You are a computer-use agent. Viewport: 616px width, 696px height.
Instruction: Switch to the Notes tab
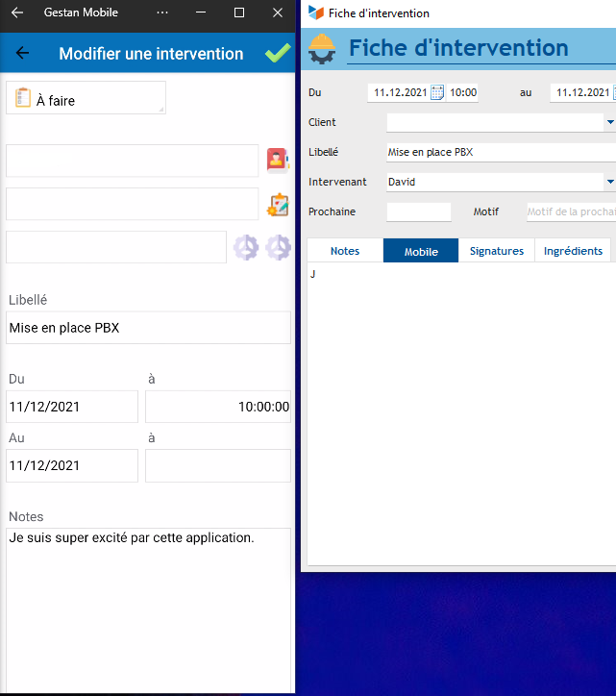click(x=345, y=251)
